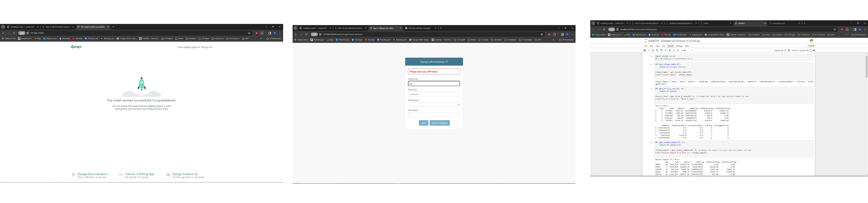Image resolution: width=868 pixels, height=203 pixels.
Task: Toggle the side panel in the Django welcome window
Action: [x=270, y=33]
